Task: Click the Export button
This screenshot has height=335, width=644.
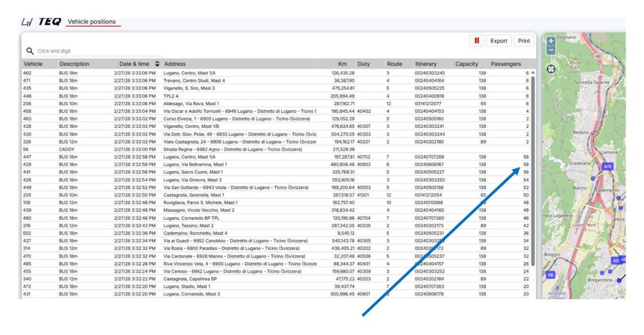Action: coord(499,41)
